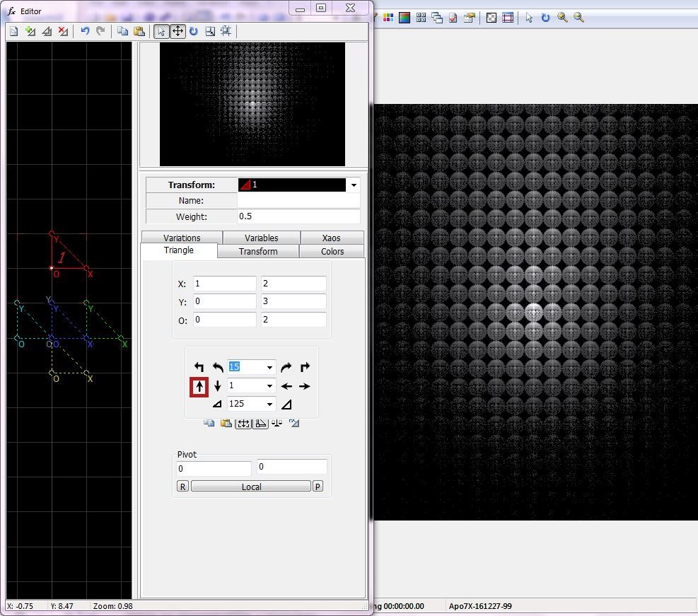Open the scale percent 125 dropdown

(269, 404)
